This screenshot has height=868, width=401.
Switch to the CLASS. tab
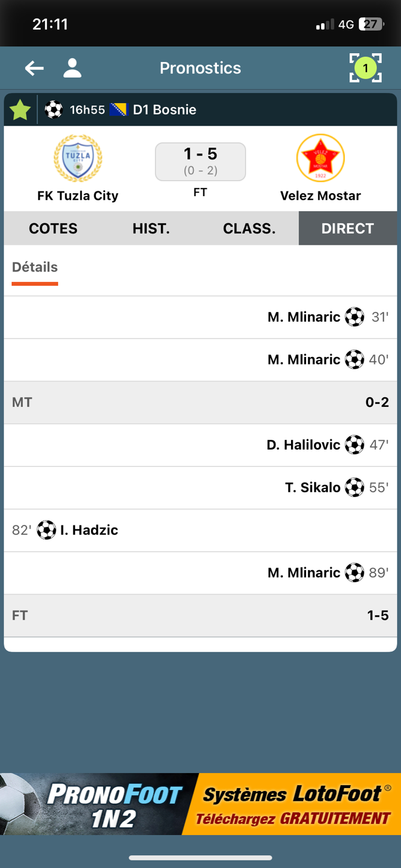coord(249,229)
